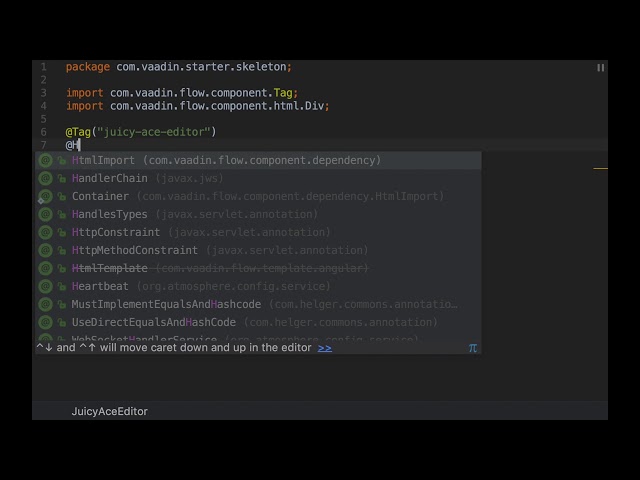
Task: Click the package declaration on line 1
Action: pos(179,67)
